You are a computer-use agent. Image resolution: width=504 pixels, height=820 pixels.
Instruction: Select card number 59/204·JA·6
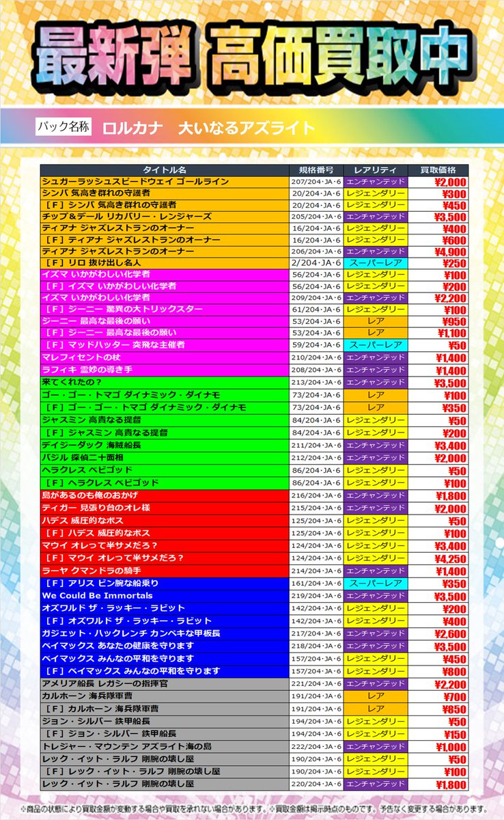tap(316, 344)
